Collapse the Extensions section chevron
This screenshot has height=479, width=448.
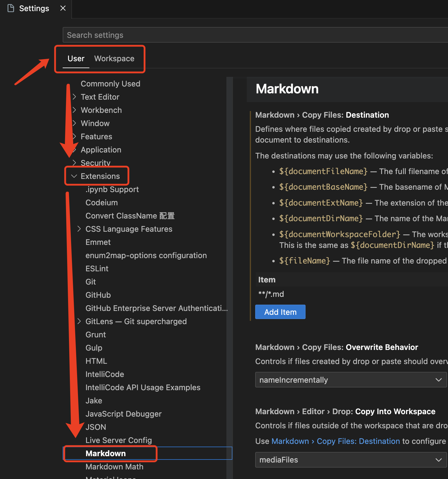[x=74, y=176]
